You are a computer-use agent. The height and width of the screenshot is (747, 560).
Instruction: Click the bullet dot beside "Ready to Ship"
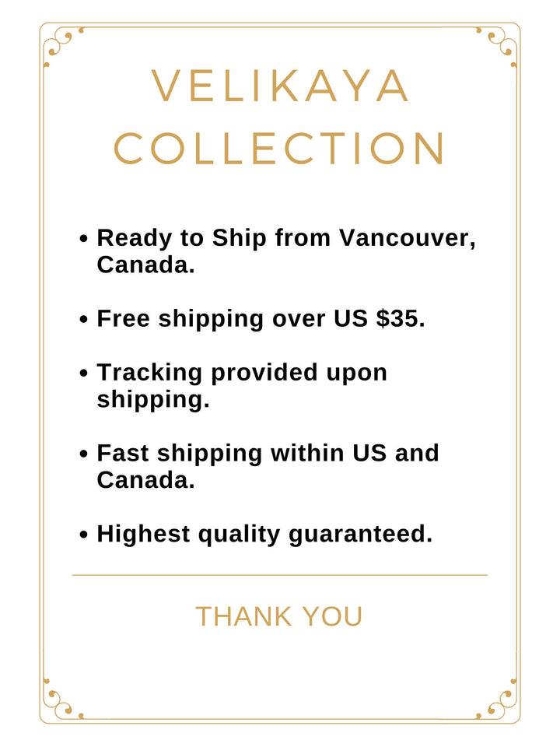click(85, 240)
